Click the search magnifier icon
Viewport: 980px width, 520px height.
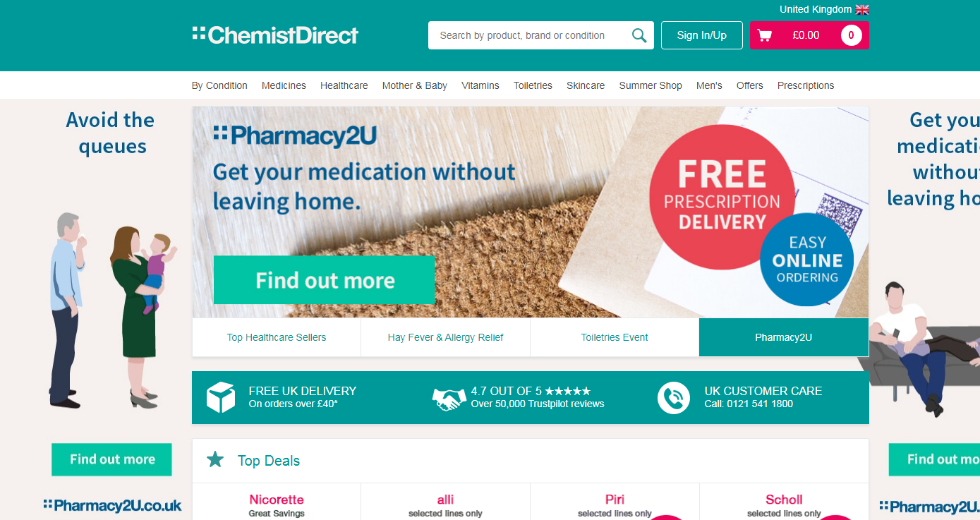tap(639, 35)
